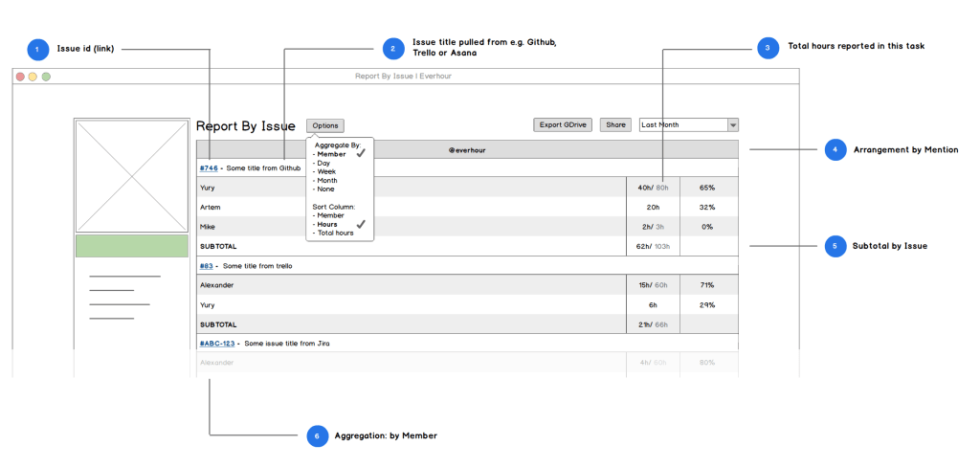Click annotation marker number 3
Viewport: 980px width, 468px height.
[768, 48]
